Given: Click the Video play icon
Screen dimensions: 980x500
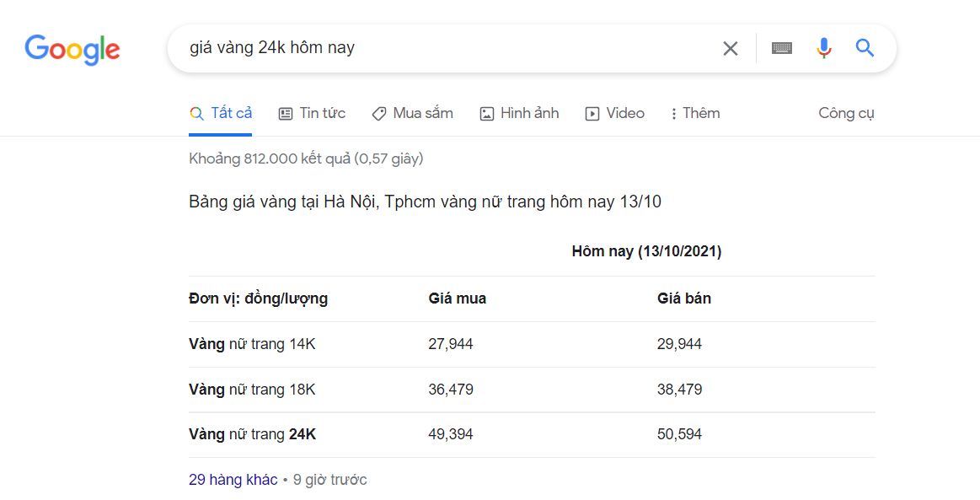Looking at the screenshot, I should point(592,114).
